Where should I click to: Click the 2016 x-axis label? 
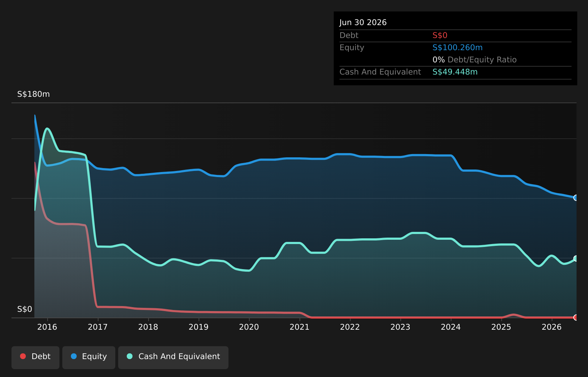point(47,327)
